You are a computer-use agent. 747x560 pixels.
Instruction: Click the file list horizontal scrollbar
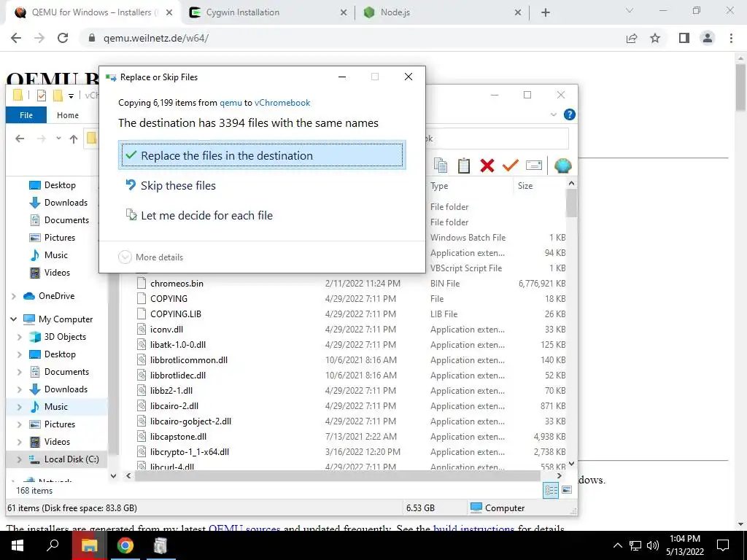point(337,475)
